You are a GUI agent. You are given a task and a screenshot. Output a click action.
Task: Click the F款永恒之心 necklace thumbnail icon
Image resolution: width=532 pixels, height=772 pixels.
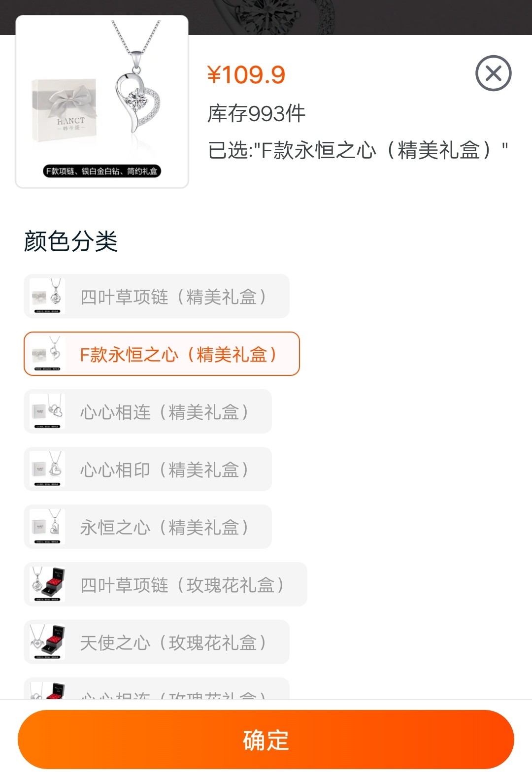(x=47, y=354)
